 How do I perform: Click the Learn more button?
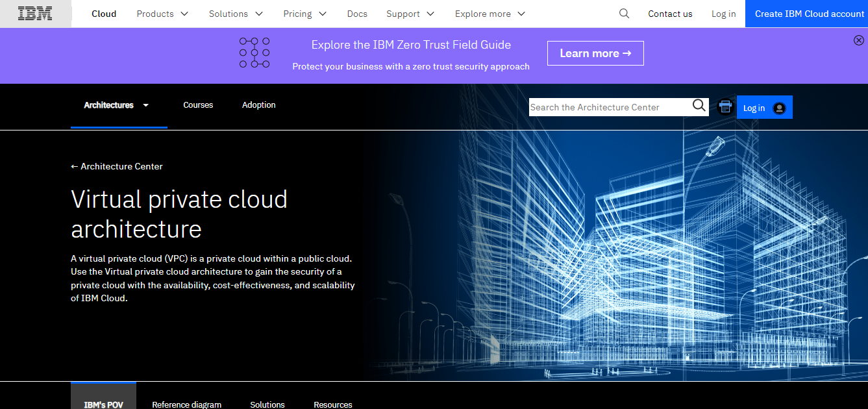(595, 53)
